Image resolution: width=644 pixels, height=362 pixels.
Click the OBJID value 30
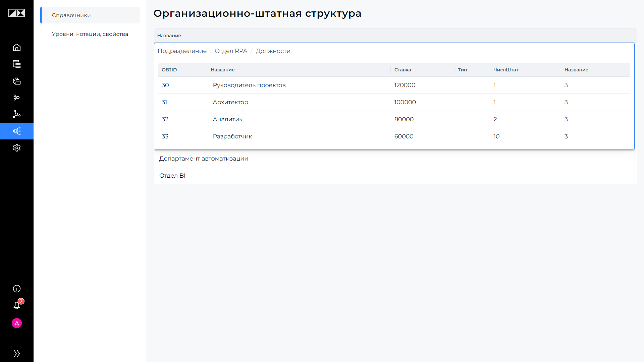[165, 85]
